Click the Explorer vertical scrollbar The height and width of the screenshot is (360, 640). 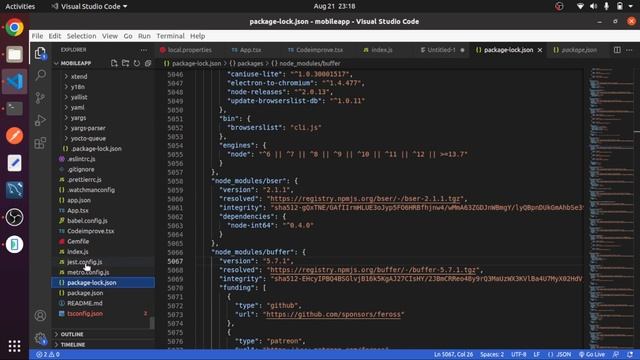pyautogui.click(x=152, y=323)
